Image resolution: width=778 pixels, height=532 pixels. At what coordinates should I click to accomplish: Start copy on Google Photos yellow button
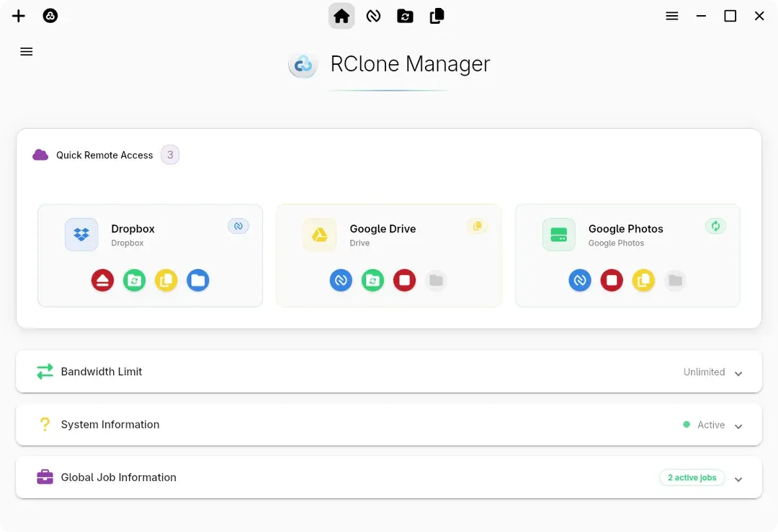point(643,280)
